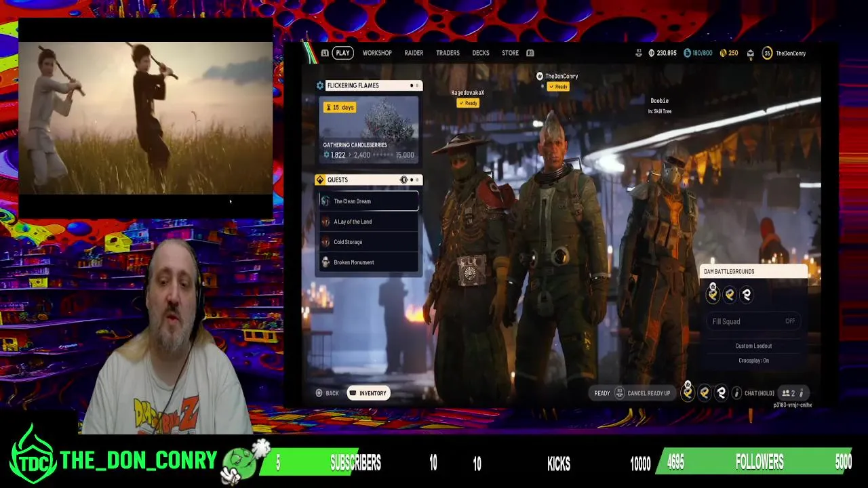Viewport: 868px width, 488px height.
Task: Click the small video overlay thumbnail
Action: click(145, 119)
